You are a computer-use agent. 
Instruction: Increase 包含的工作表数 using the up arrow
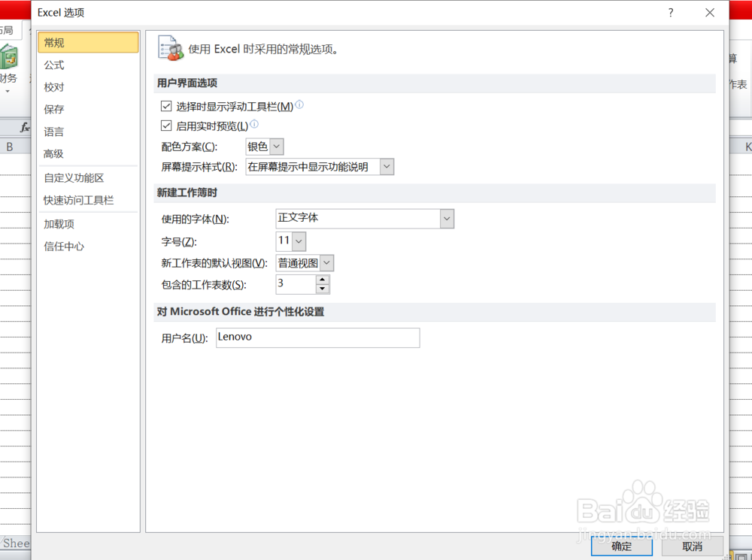(x=323, y=280)
